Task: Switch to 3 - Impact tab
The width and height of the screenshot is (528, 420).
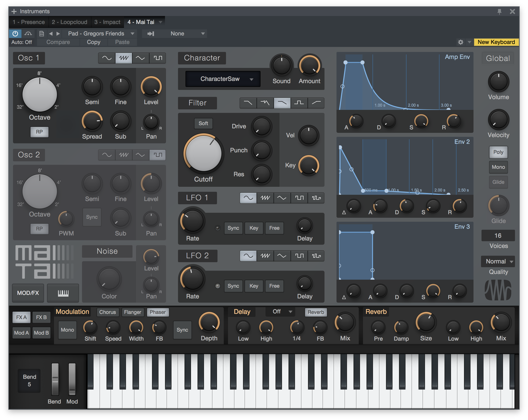Action: coord(107,22)
